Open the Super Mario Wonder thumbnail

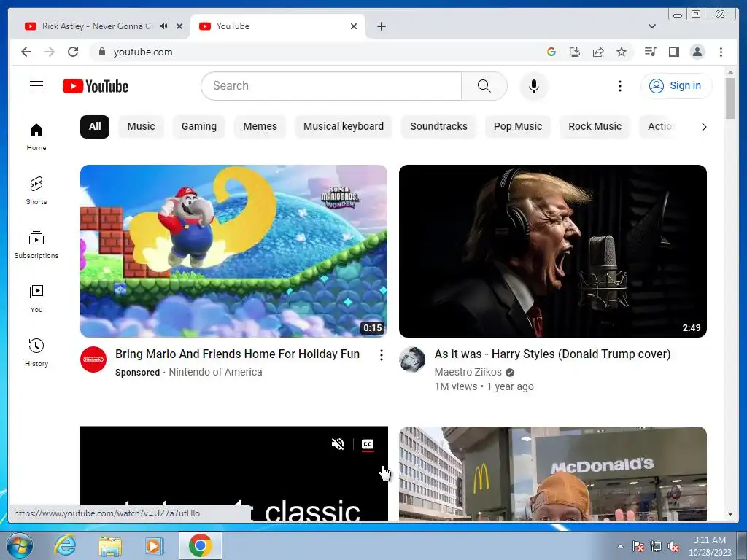233,251
